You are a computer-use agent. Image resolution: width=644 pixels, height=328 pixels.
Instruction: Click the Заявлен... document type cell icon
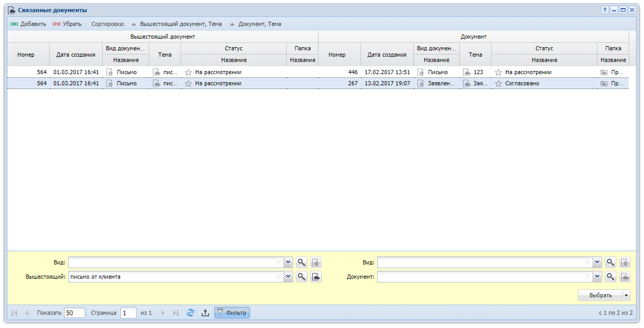tap(421, 83)
